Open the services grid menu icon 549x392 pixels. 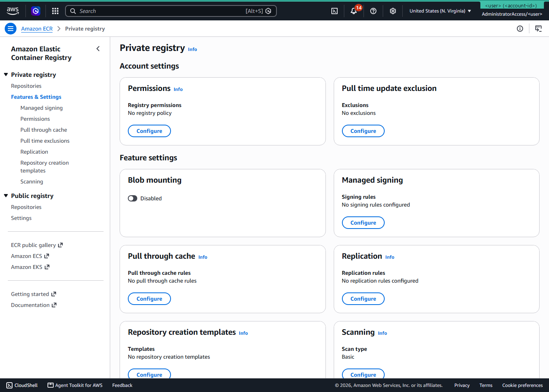pos(55,11)
